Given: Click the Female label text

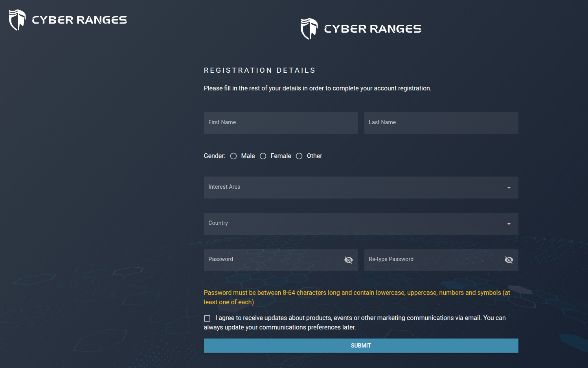Looking at the screenshot, I should [281, 156].
